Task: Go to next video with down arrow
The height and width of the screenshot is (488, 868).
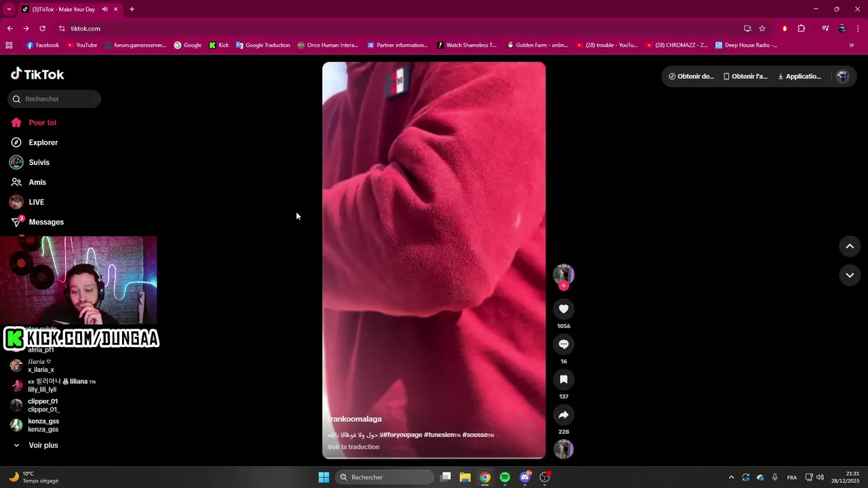Action: coord(850,275)
